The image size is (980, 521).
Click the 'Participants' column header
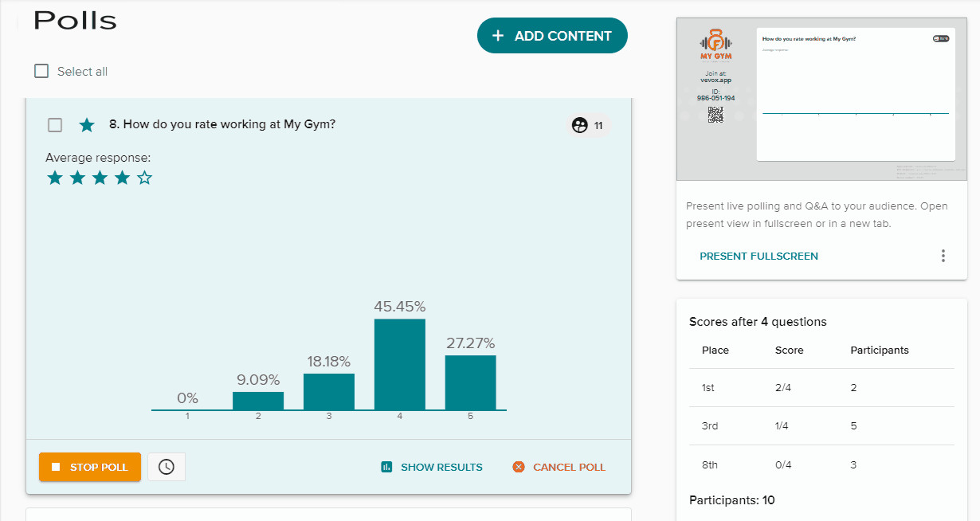[880, 350]
